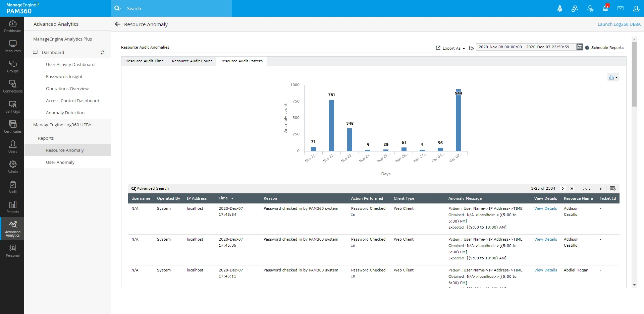Open the calendar icon for date range
The width and height of the screenshot is (644, 314).
[x=580, y=47]
